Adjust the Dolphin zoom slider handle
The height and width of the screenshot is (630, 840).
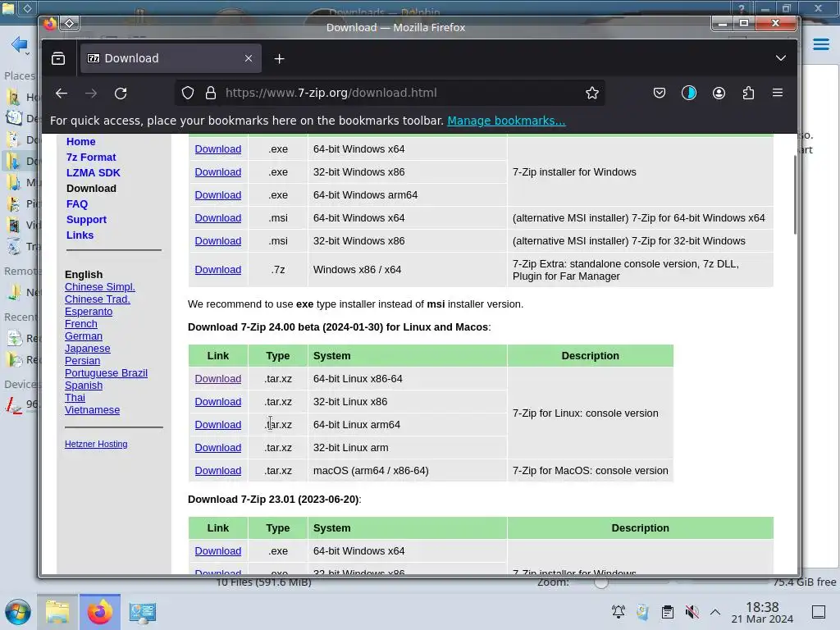[x=601, y=583]
